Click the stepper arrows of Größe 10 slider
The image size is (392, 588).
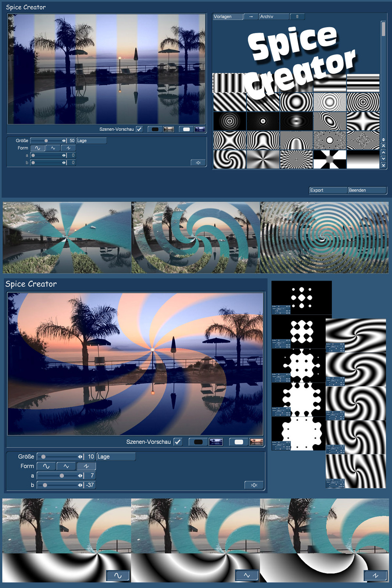click(x=81, y=456)
